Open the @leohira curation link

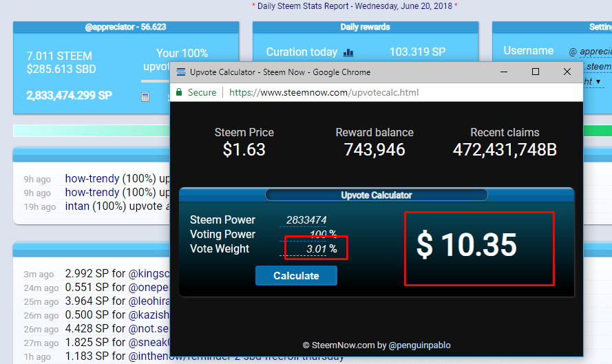[149, 301]
